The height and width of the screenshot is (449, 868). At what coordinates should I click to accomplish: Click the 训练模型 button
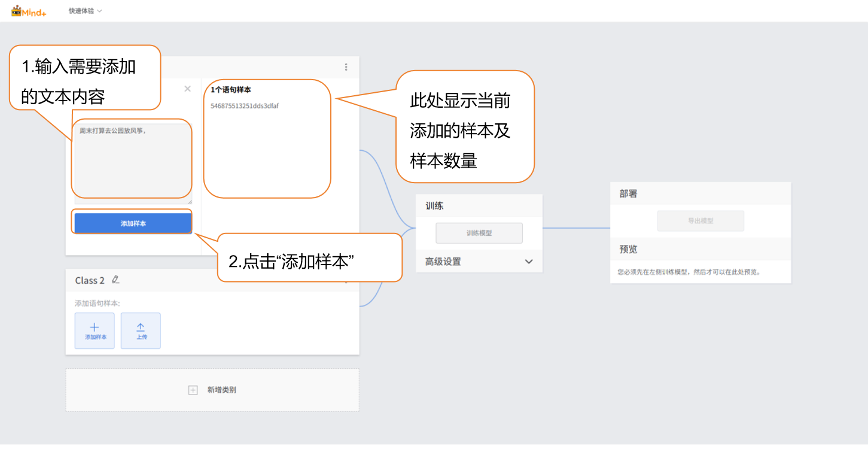click(479, 233)
